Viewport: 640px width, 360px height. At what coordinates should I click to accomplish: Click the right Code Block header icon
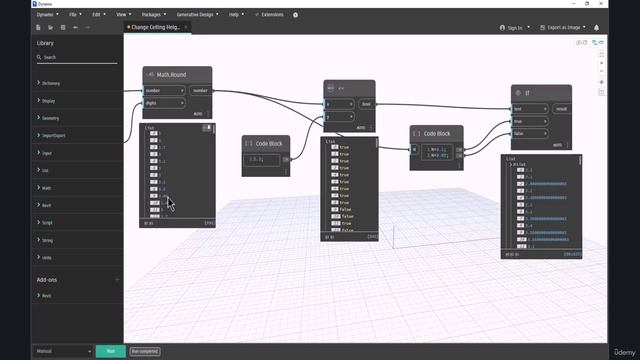click(x=416, y=133)
